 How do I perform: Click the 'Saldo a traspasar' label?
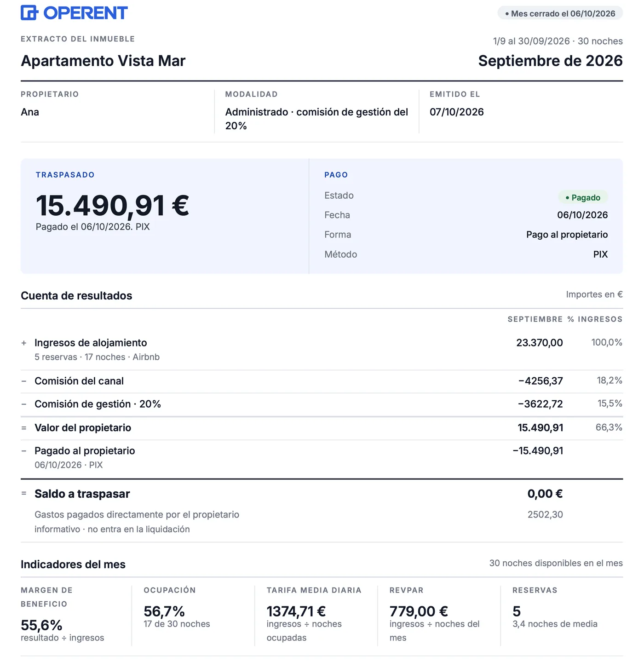tap(82, 494)
